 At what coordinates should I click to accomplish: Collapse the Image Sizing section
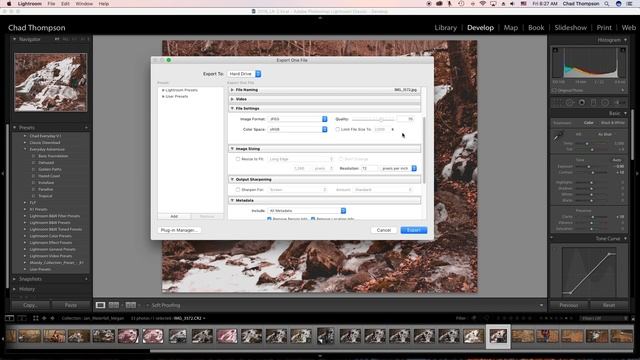[232, 149]
